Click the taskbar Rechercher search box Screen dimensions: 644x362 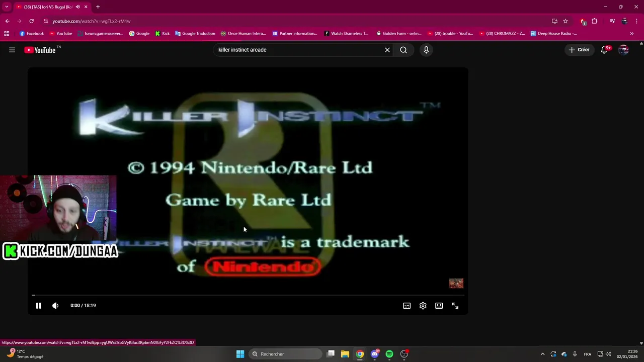(285, 354)
